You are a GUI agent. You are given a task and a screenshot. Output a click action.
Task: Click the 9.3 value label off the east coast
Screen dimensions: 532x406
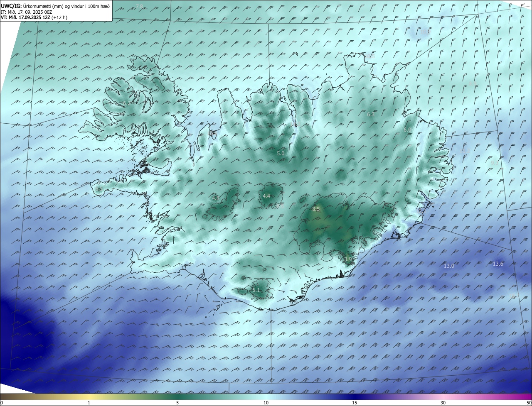495,163
